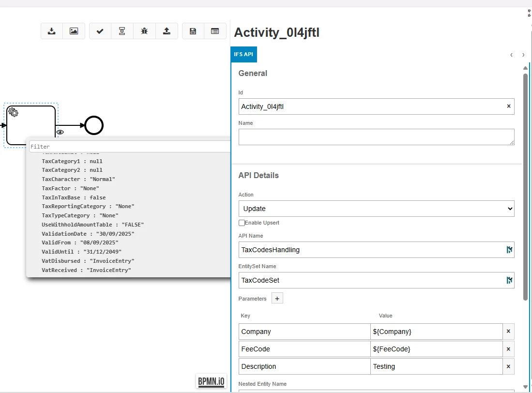Image resolution: width=532 pixels, height=393 pixels.
Task: Remove the FeeCode parameter row
Action: click(508, 349)
